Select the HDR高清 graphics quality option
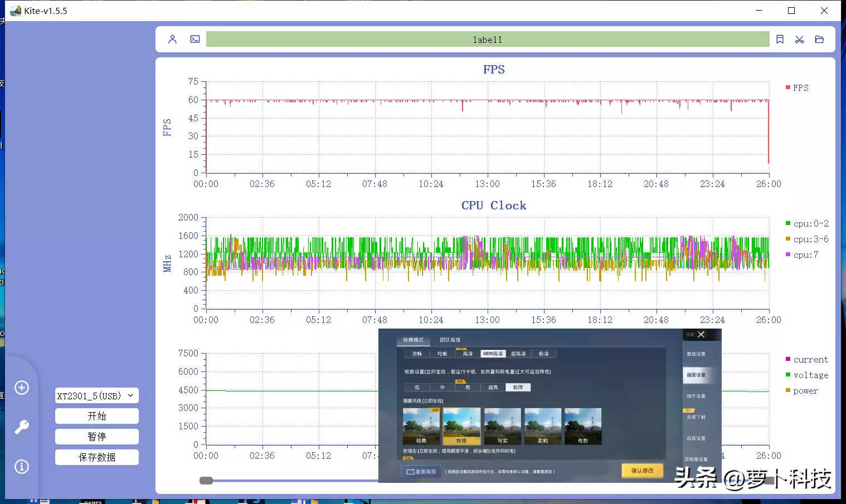This screenshot has width=846, height=504. point(493,354)
